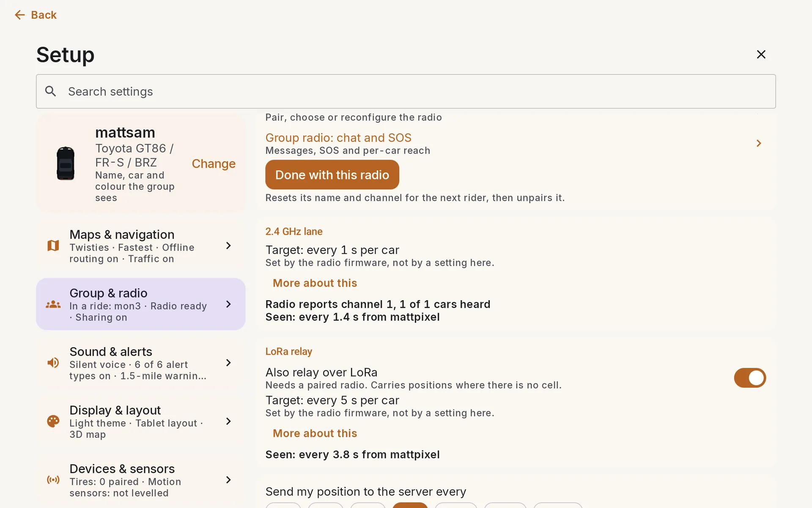Click the search magnifier icon

pos(50,91)
